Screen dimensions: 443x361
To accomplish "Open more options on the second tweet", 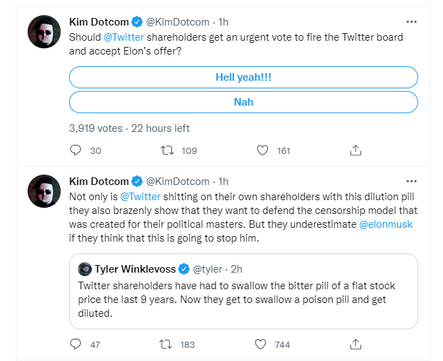I will [x=412, y=181].
